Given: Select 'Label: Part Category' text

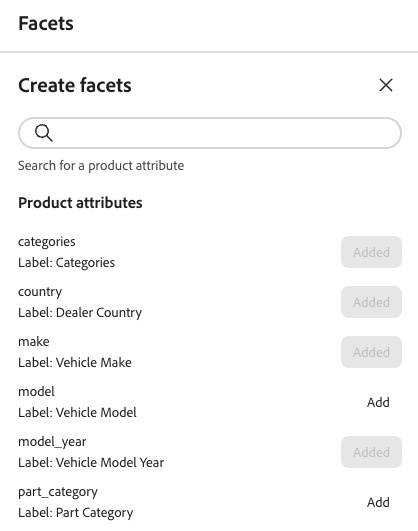Looking at the screenshot, I should [x=76, y=513].
